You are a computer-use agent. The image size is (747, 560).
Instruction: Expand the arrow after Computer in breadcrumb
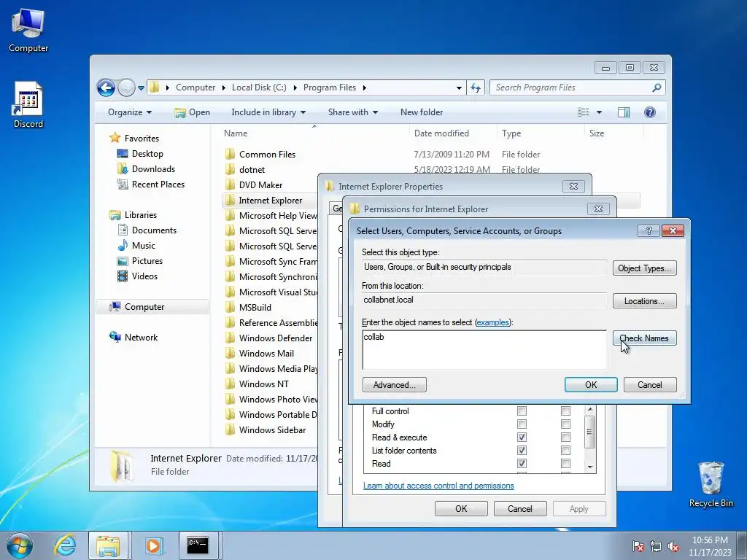pos(223,87)
